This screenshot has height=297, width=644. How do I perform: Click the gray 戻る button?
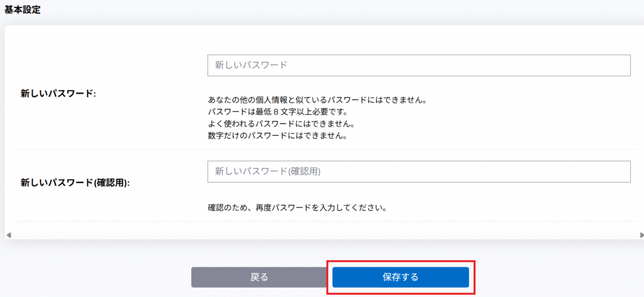tap(259, 277)
